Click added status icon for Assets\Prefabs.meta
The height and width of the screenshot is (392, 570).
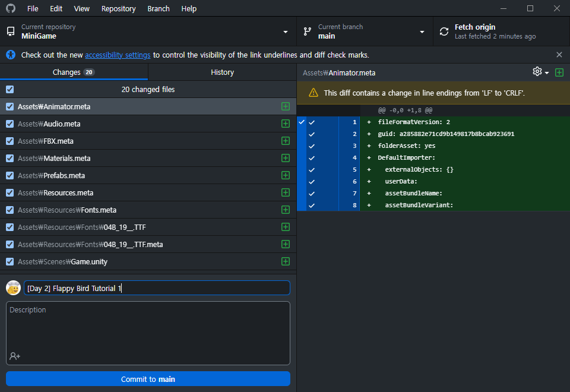click(286, 175)
